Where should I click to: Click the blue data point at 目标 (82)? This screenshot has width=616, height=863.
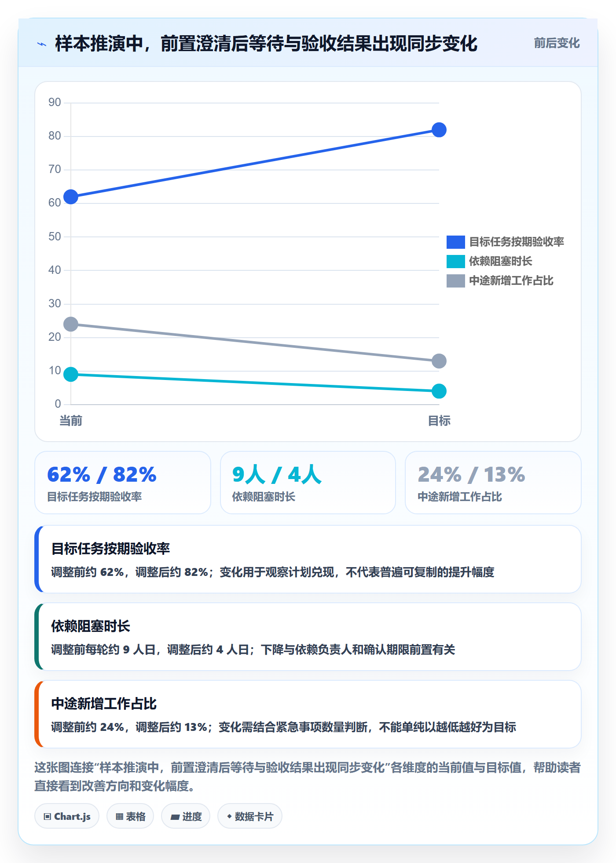439,130
